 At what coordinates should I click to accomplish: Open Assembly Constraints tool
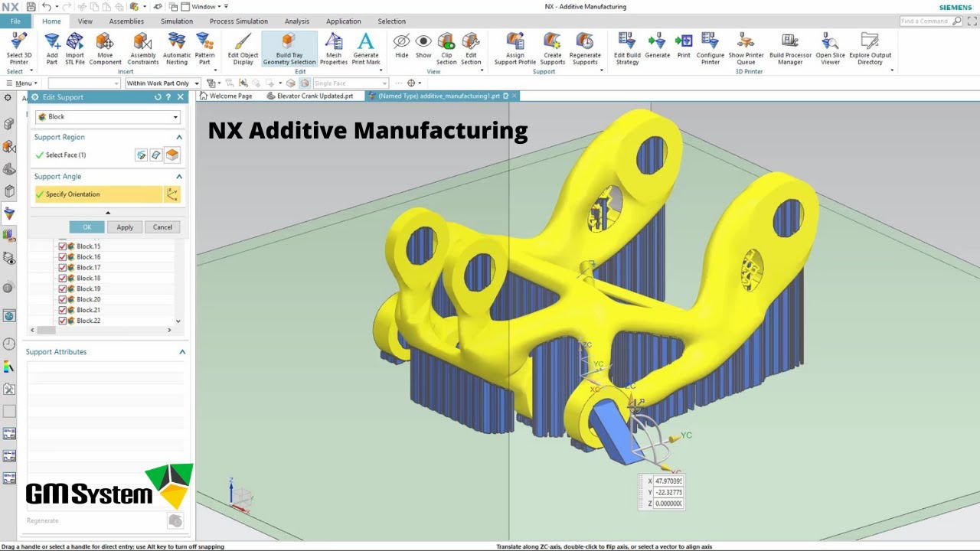(x=143, y=48)
